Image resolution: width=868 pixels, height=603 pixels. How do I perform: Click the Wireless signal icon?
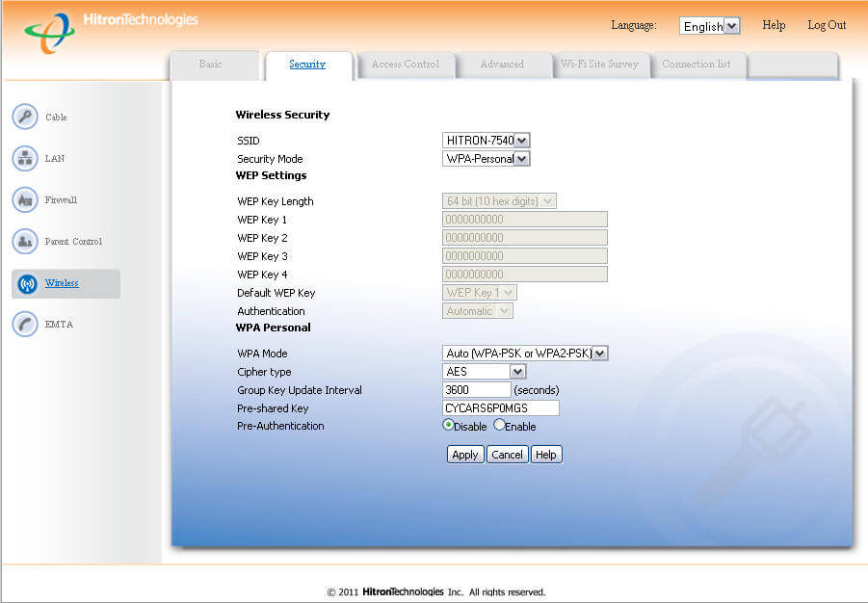[27, 283]
